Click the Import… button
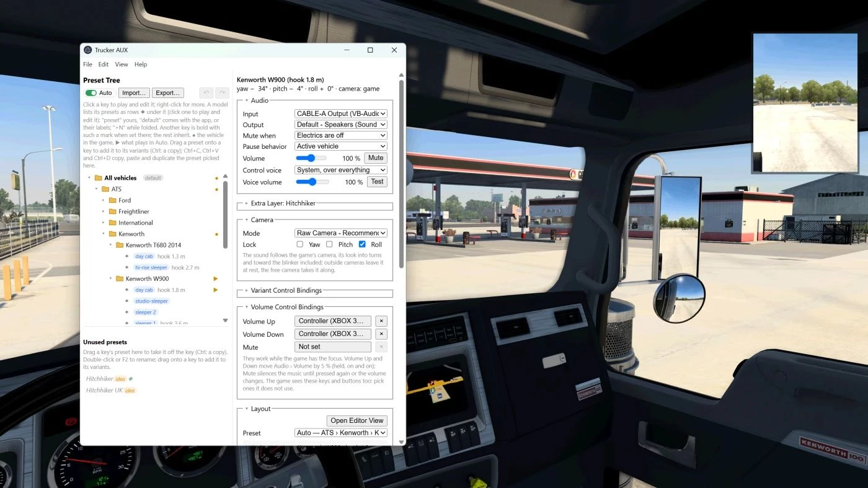The width and height of the screenshot is (868, 488). tap(134, 93)
